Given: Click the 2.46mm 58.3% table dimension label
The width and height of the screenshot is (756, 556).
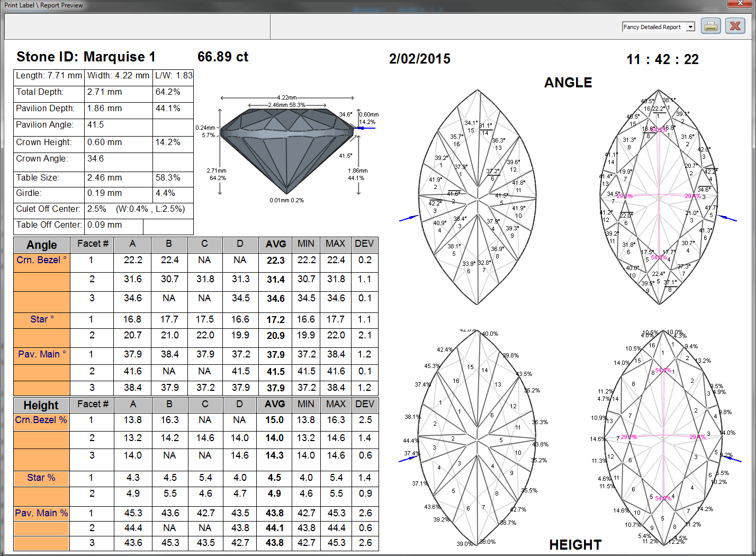Looking at the screenshot, I should coord(286,105).
